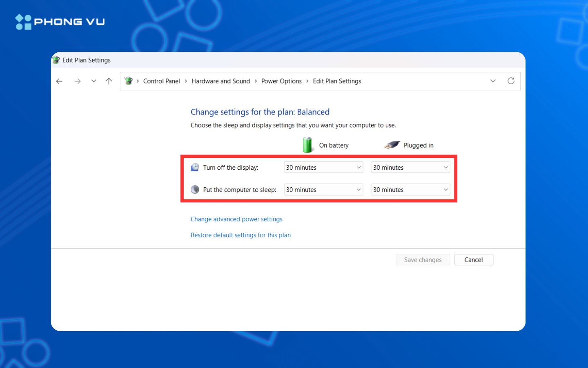Click the Back navigation arrow
The width and height of the screenshot is (588, 368).
59,81
